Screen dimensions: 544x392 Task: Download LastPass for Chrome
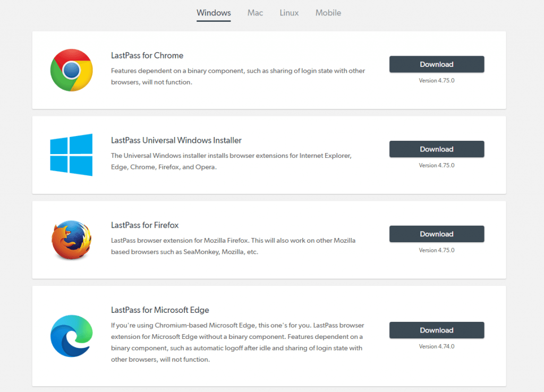coord(437,64)
